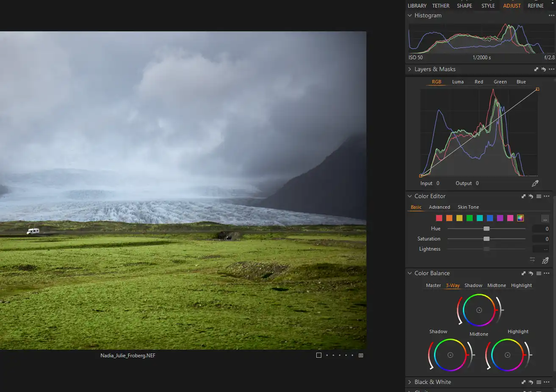This screenshot has width=556, height=392.
Task: Click the Color Editor pick color eyedropper
Action: pyautogui.click(x=545, y=260)
